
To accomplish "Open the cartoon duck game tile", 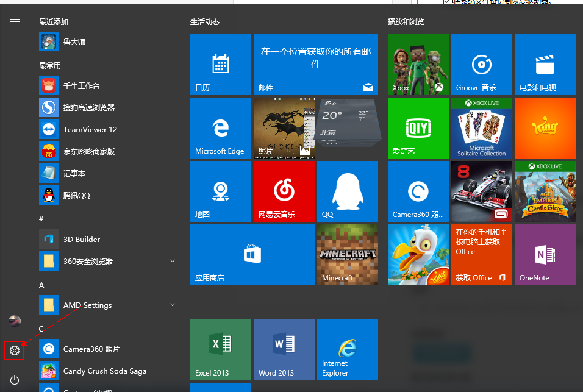I will click(418, 254).
